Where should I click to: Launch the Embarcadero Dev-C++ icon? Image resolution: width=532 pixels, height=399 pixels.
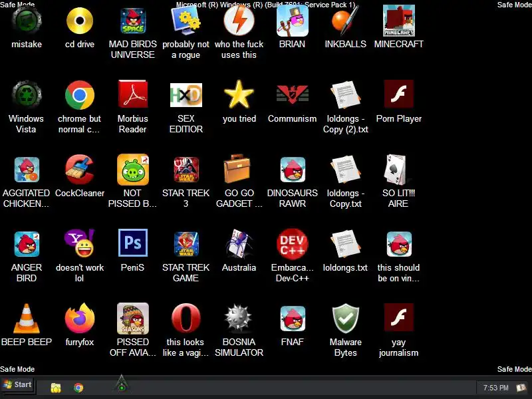pyautogui.click(x=293, y=244)
